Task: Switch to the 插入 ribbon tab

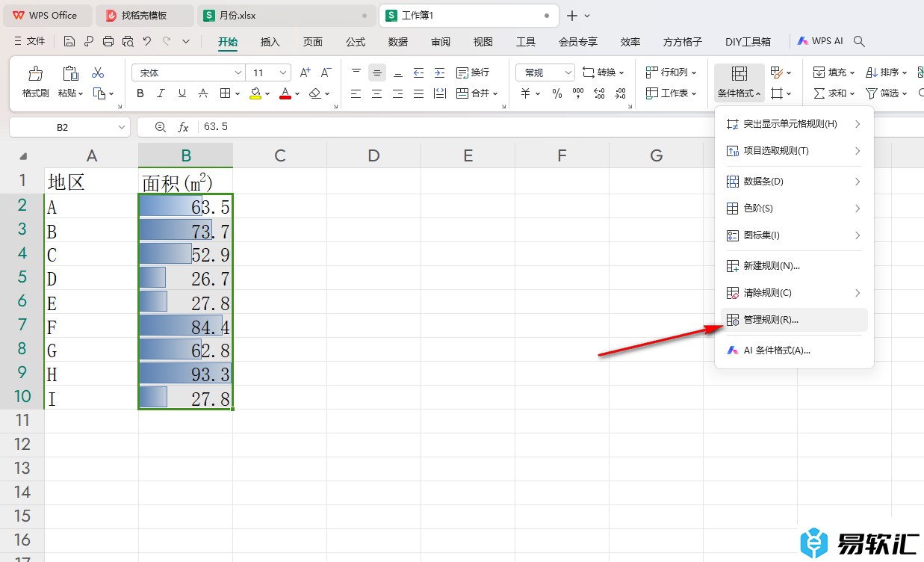Action: (270, 42)
